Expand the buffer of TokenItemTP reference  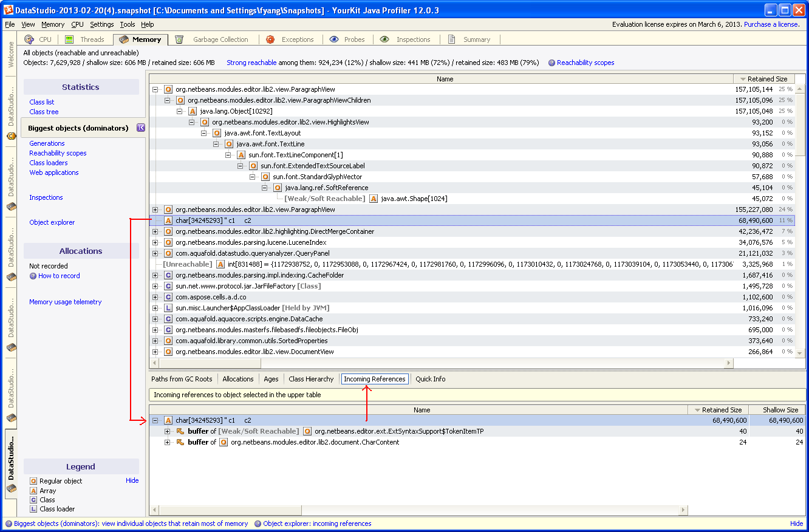(168, 431)
